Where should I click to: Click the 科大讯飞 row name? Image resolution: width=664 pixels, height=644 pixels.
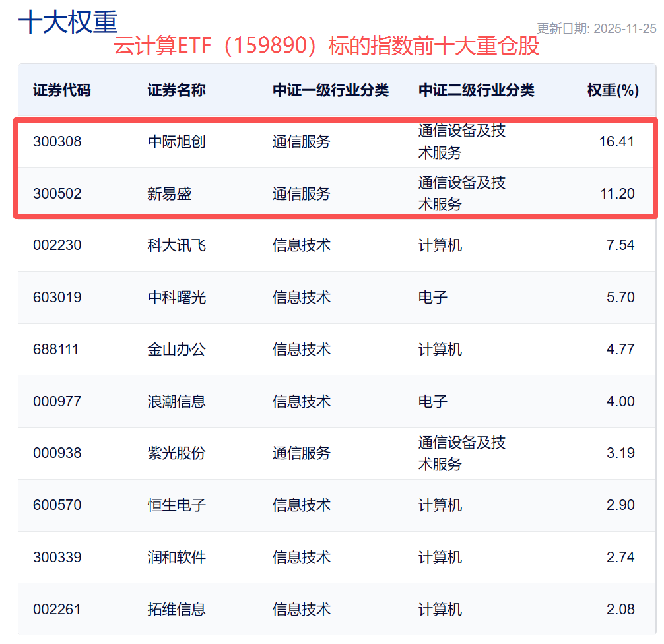(176, 245)
